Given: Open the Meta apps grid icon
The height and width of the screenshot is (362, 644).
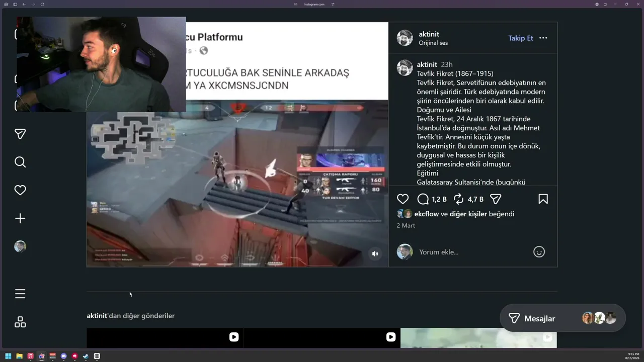Looking at the screenshot, I should (20, 322).
